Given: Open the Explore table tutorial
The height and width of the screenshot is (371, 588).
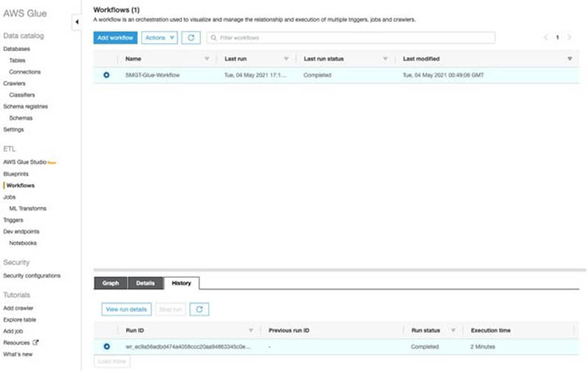Looking at the screenshot, I should (x=20, y=320).
